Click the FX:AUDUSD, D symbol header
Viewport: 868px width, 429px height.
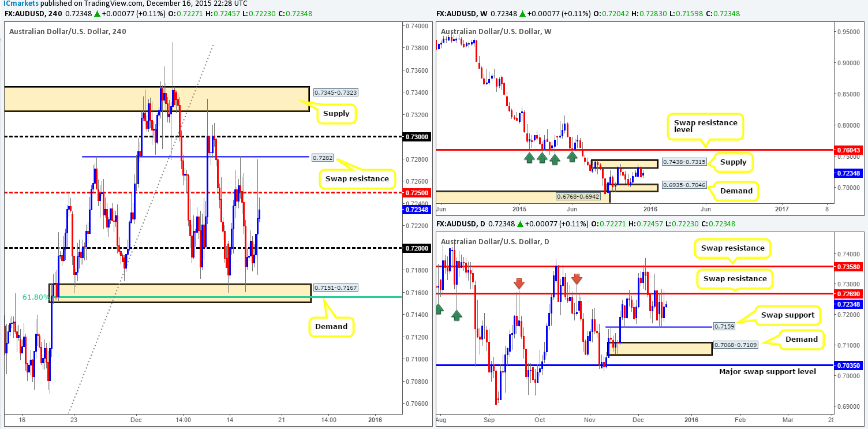pyautogui.click(x=462, y=223)
